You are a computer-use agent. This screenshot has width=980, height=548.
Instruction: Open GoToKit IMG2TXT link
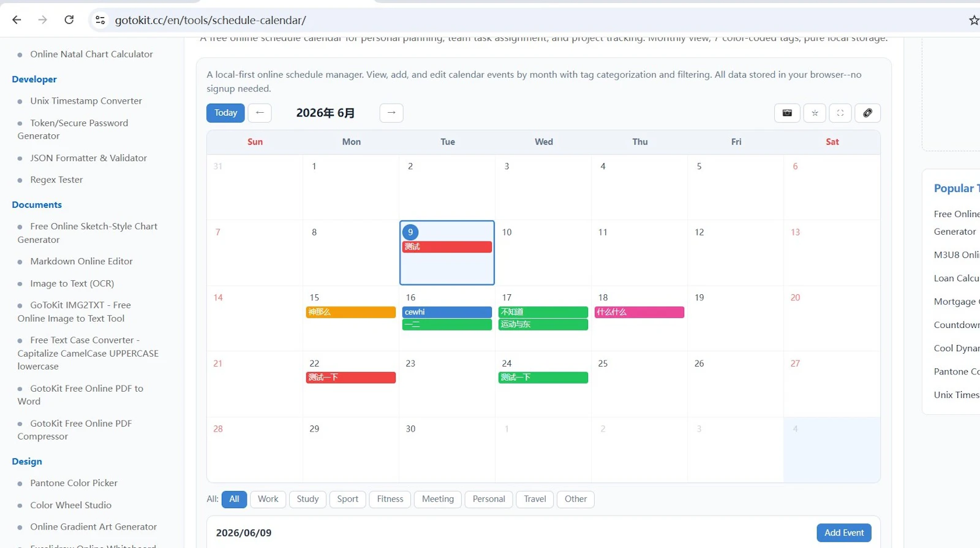pyautogui.click(x=74, y=311)
